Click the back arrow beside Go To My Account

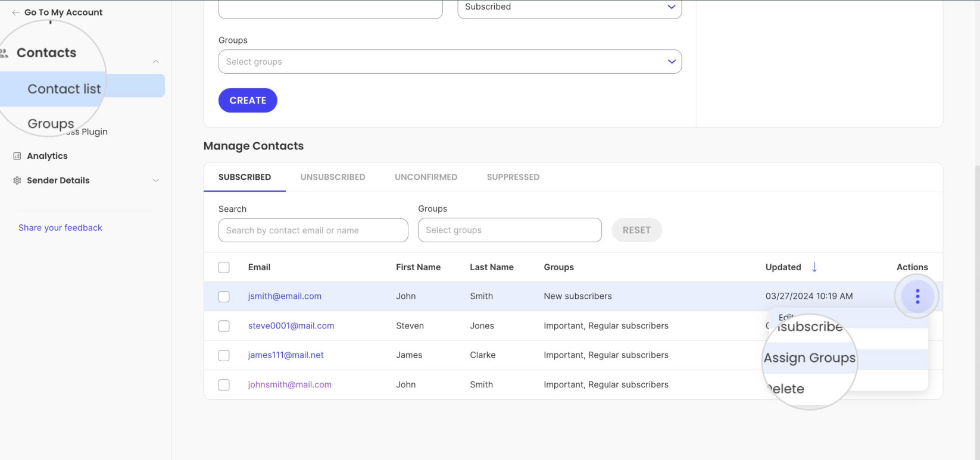(x=16, y=12)
